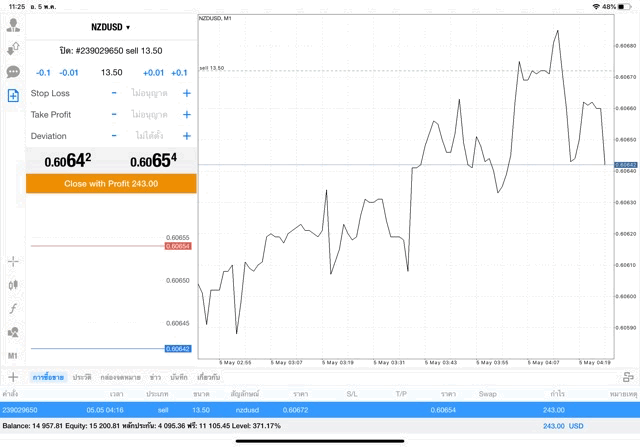The width and height of the screenshot is (640, 447).
Task: Increase Take Profit with plus
Action: [187, 115]
